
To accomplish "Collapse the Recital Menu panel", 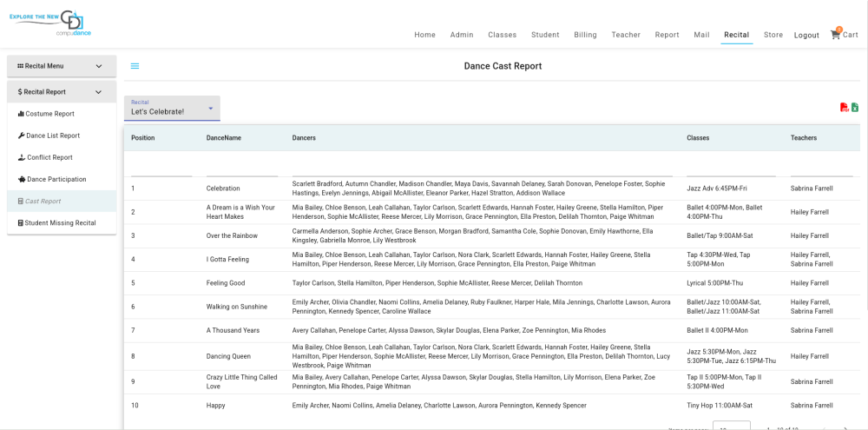I will [62, 66].
